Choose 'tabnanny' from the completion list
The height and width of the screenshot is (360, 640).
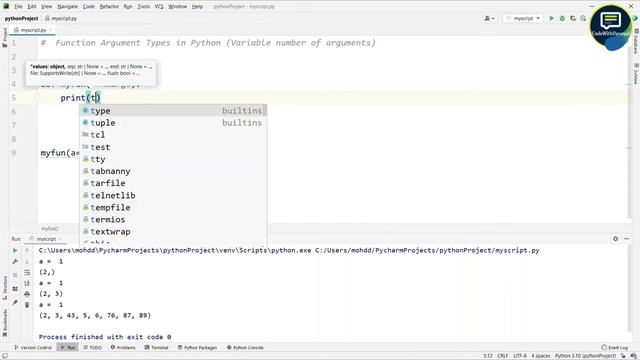pyautogui.click(x=173, y=171)
